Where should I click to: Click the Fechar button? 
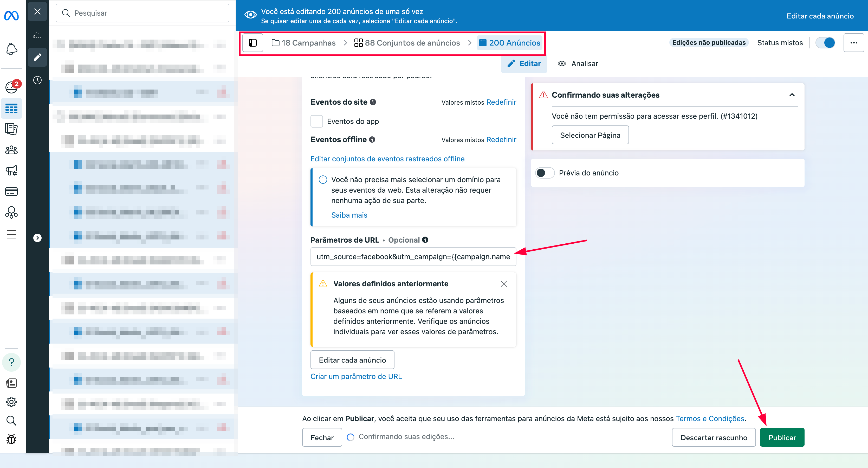coord(322,438)
